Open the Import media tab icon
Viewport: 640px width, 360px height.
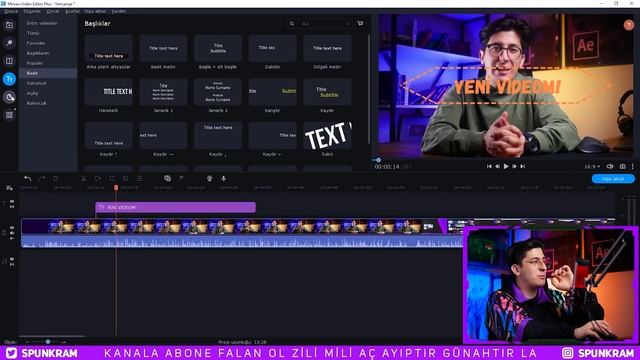[9, 25]
